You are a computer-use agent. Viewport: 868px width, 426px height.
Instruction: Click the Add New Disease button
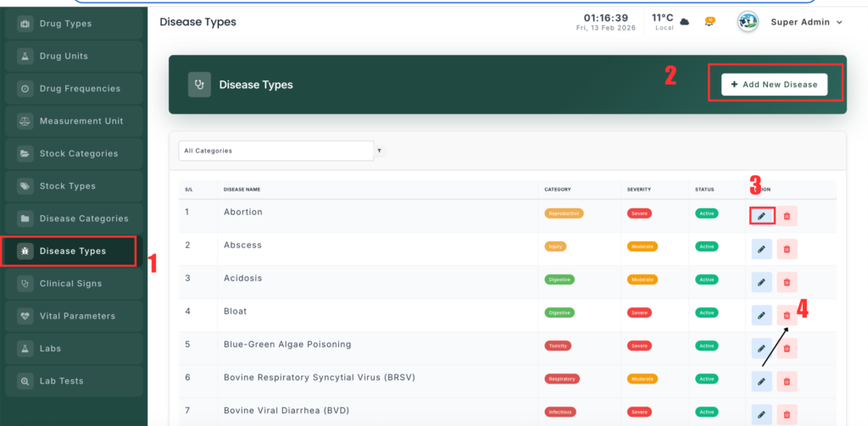coord(774,85)
